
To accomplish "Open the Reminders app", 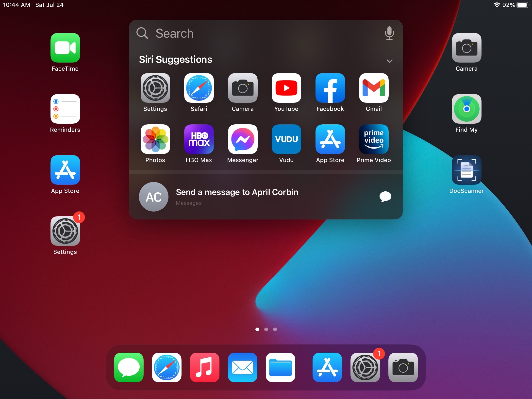I will [65, 109].
